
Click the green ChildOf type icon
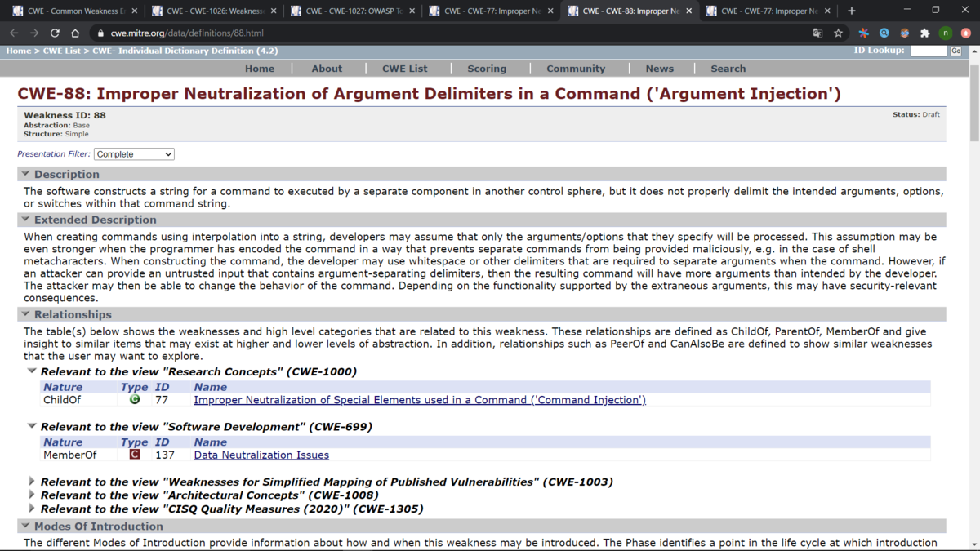pyautogui.click(x=135, y=399)
